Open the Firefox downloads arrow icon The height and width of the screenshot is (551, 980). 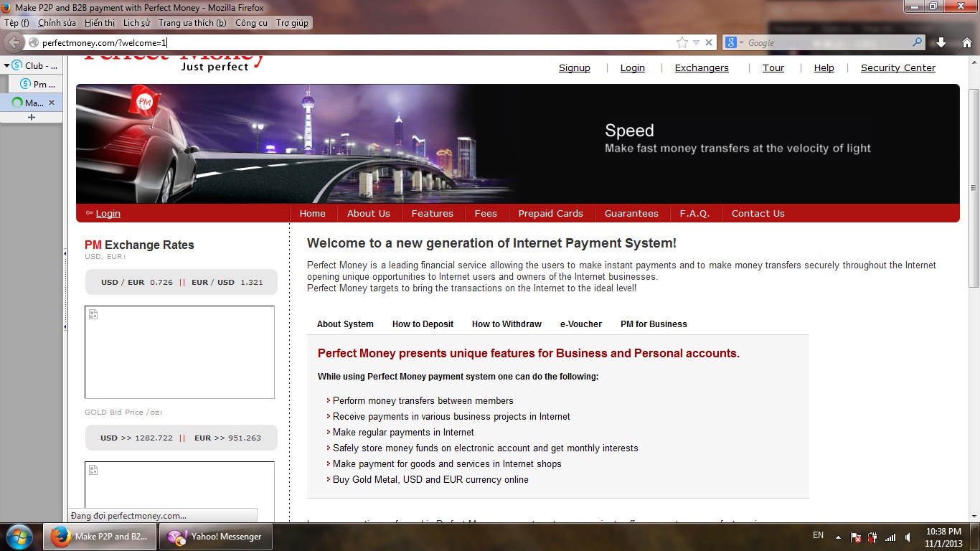point(941,42)
